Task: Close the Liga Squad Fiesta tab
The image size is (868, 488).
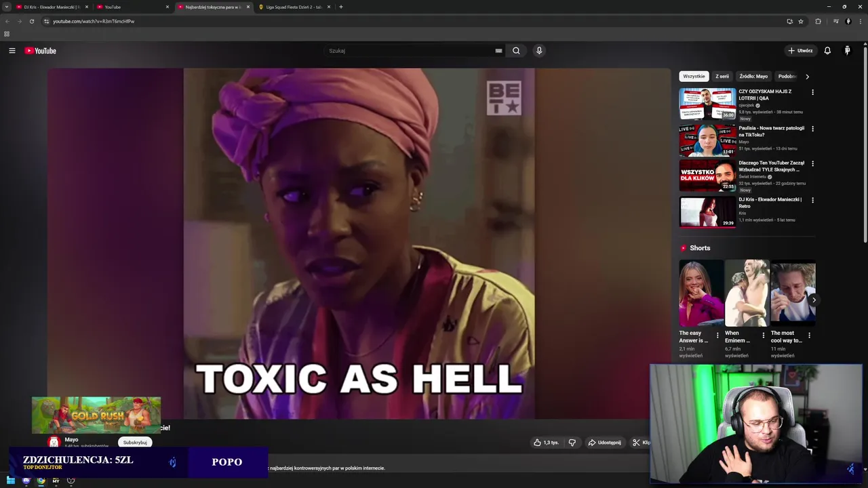Action: point(329,7)
